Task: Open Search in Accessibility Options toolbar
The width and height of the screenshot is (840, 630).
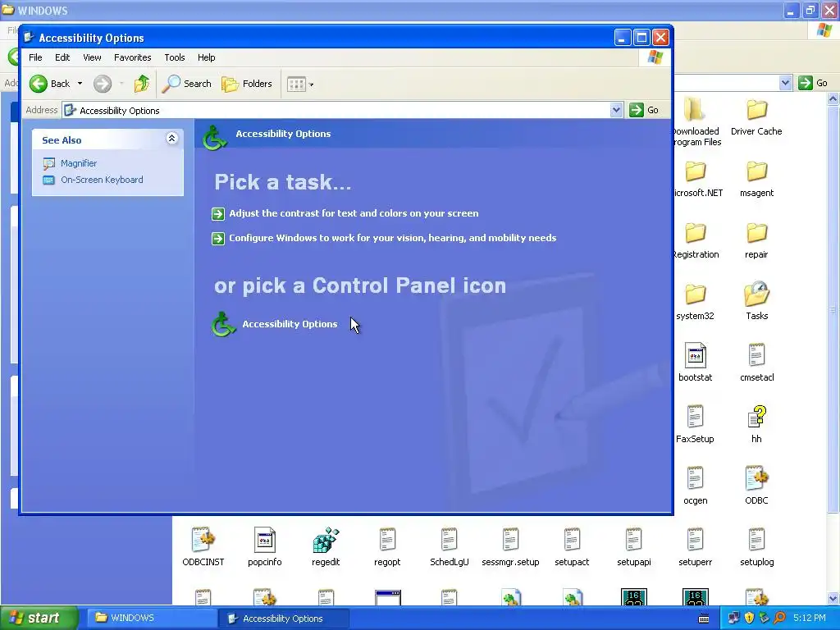Action: pyautogui.click(x=187, y=84)
